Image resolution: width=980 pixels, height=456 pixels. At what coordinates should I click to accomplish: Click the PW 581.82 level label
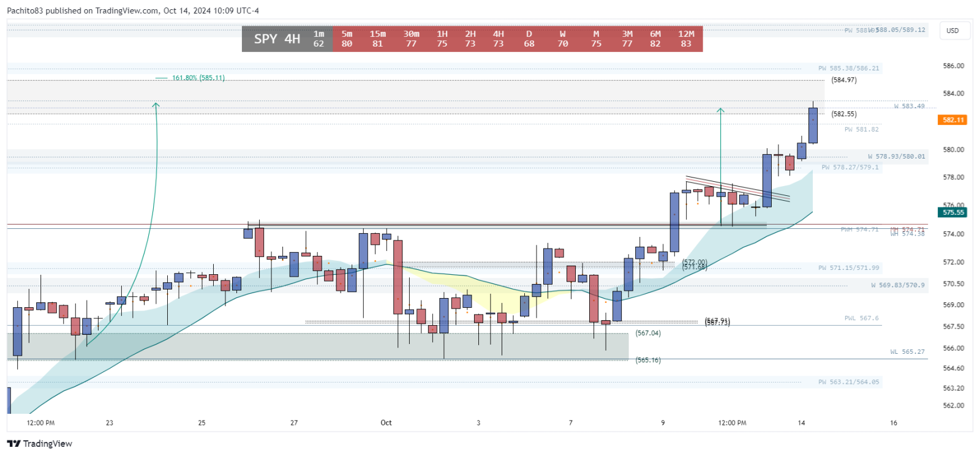[862, 129]
